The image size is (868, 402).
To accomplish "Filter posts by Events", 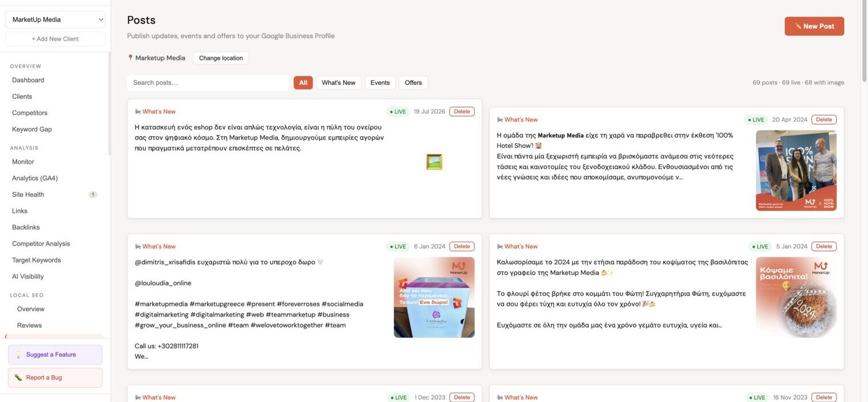I will [x=380, y=83].
